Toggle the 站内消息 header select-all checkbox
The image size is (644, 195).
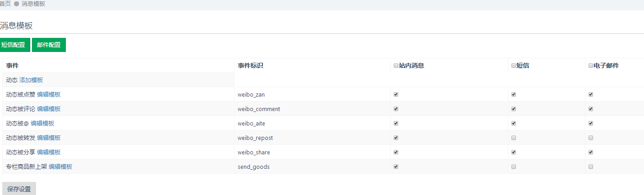(x=396, y=65)
